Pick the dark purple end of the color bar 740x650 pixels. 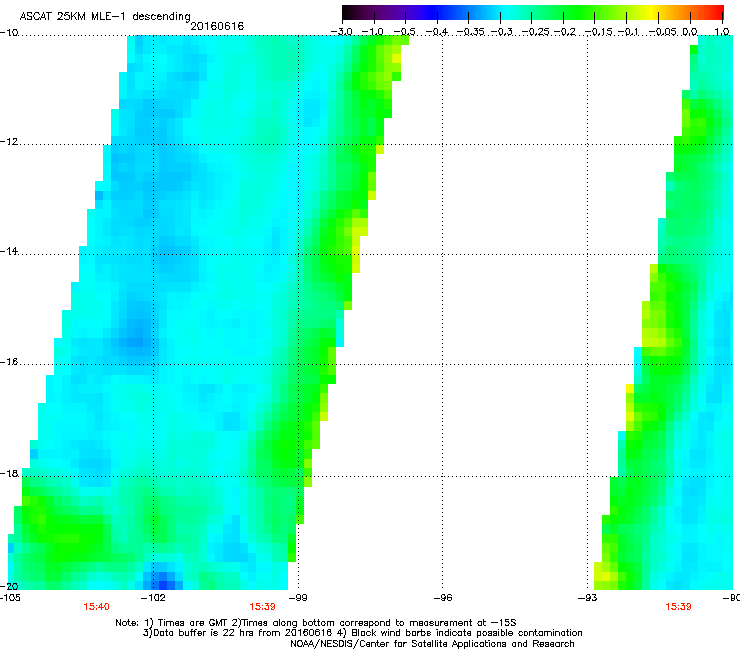click(x=349, y=13)
